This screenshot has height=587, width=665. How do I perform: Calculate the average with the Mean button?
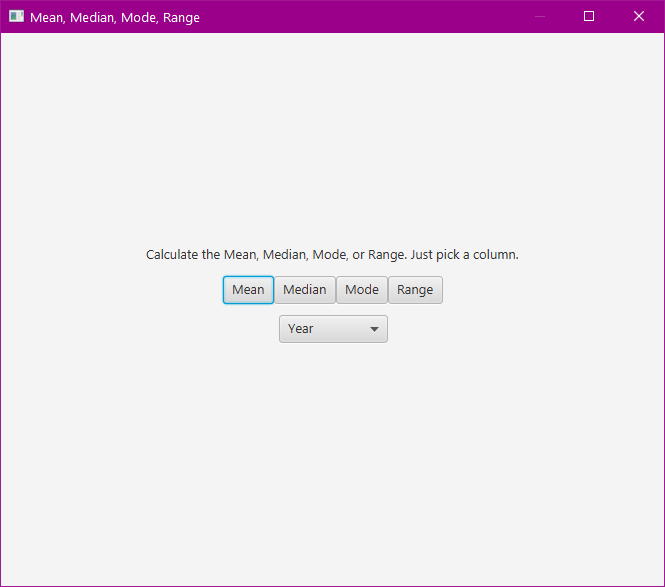click(x=248, y=290)
